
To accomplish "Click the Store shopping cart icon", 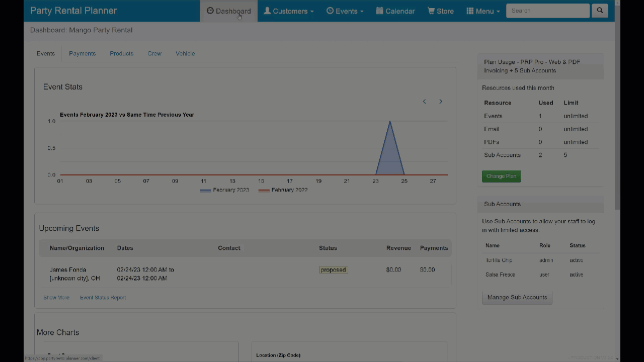I will (x=431, y=11).
